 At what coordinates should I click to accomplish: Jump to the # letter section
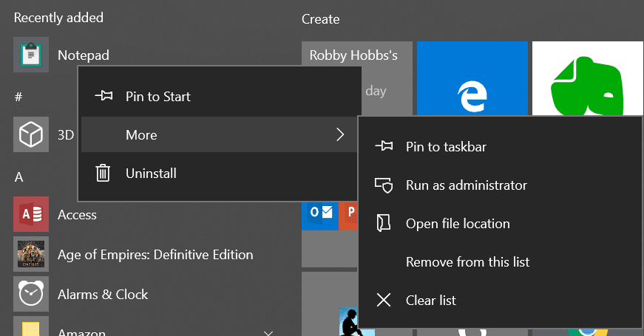18,97
